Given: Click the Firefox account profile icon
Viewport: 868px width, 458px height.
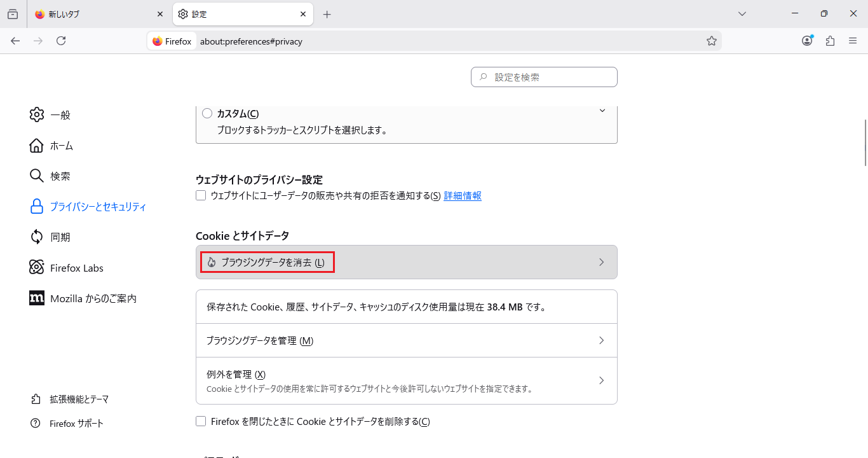Looking at the screenshot, I should pos(807,41).
